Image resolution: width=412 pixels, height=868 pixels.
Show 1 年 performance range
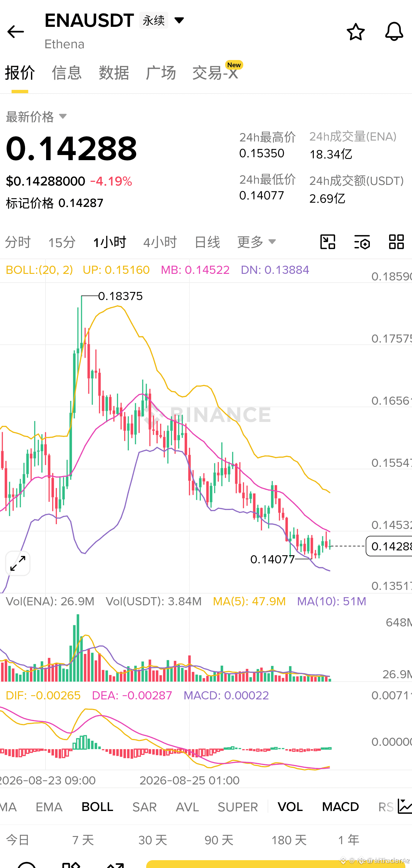[349, 840]
